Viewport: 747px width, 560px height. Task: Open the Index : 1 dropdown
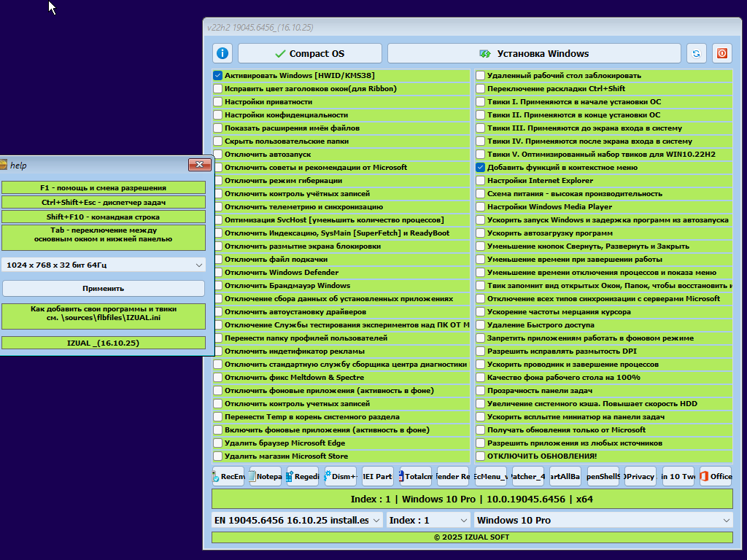tap(427, 520)
